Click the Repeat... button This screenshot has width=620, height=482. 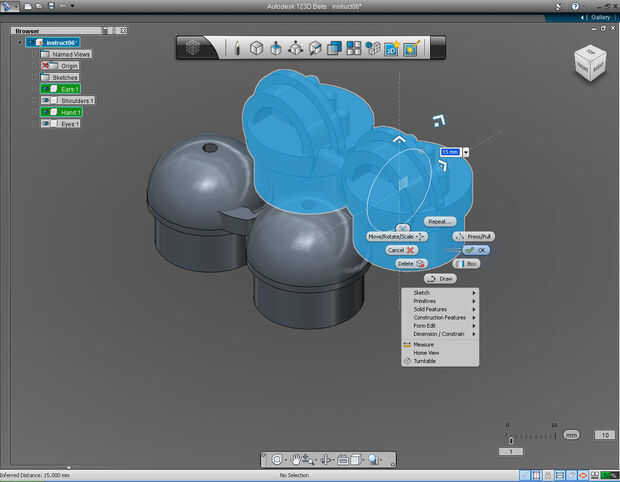440,221
